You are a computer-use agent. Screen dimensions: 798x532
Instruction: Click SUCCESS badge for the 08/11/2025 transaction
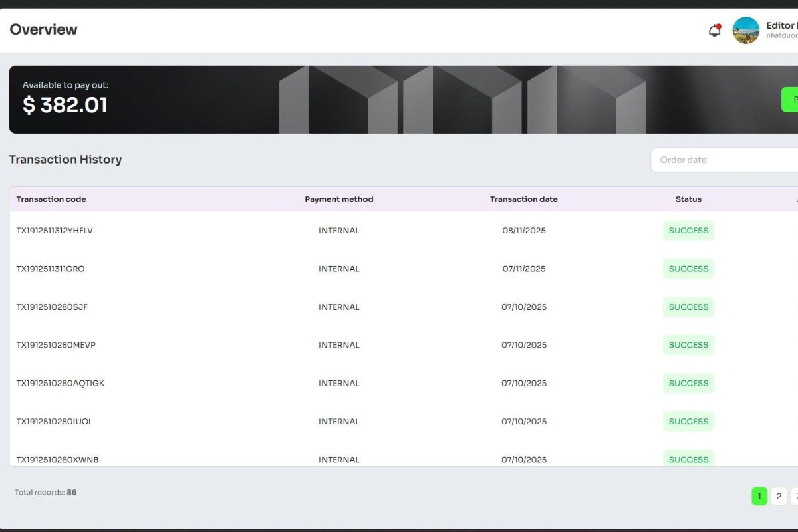pyautogui.click(x=688, y=231)
